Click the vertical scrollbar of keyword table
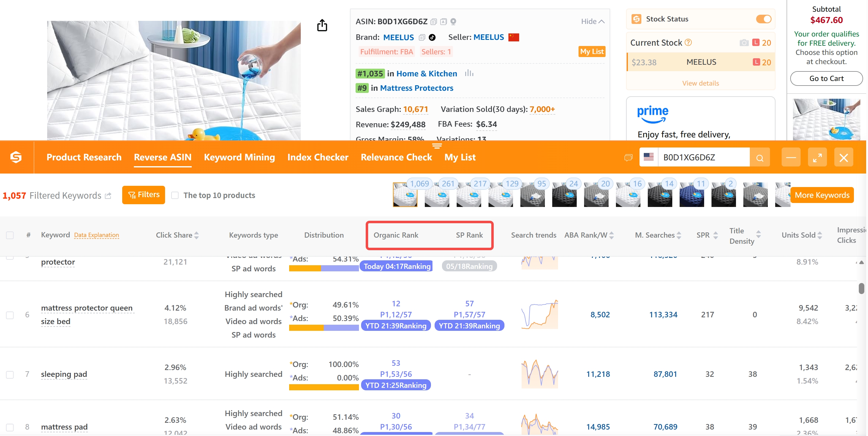The height and width of the screenshot is (436, 868). 862,288
